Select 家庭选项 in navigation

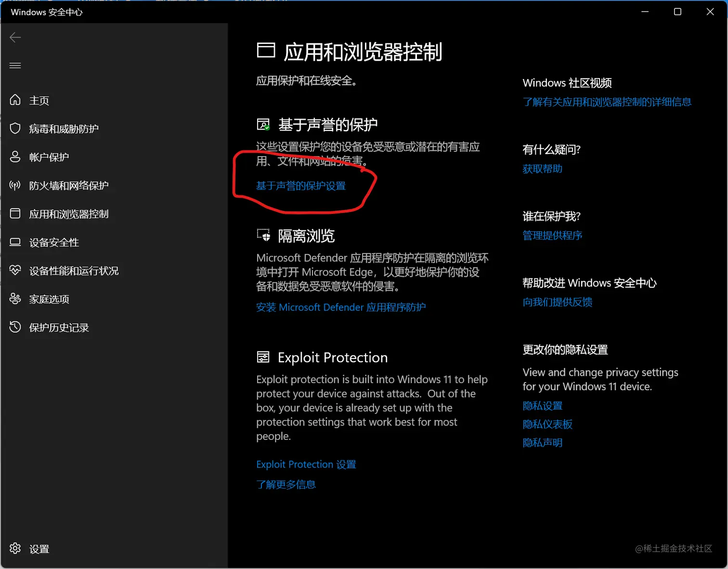pyautogui.click(x=49, y=299)
